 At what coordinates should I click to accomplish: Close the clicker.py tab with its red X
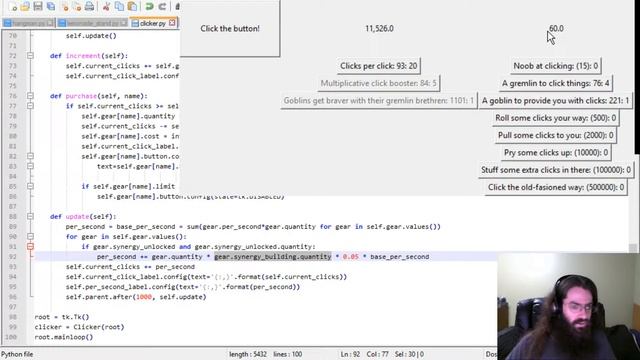[x=172, y=23]
